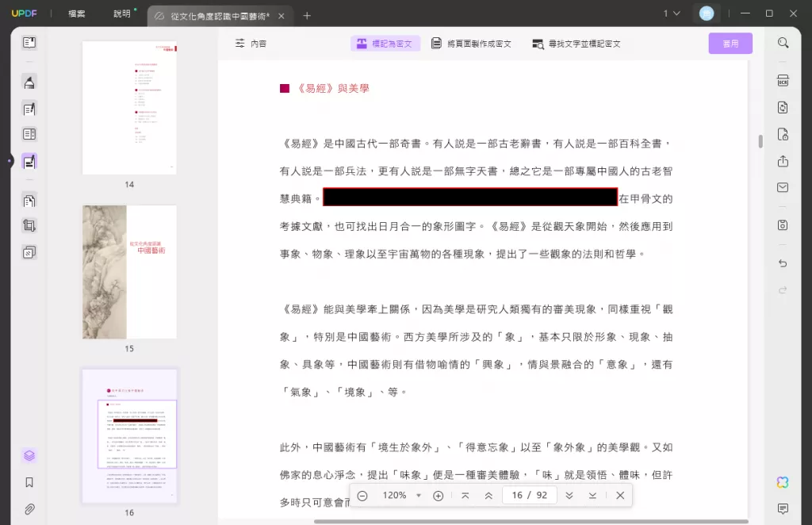Select the active Redact tool icon

tap(29, 162)
